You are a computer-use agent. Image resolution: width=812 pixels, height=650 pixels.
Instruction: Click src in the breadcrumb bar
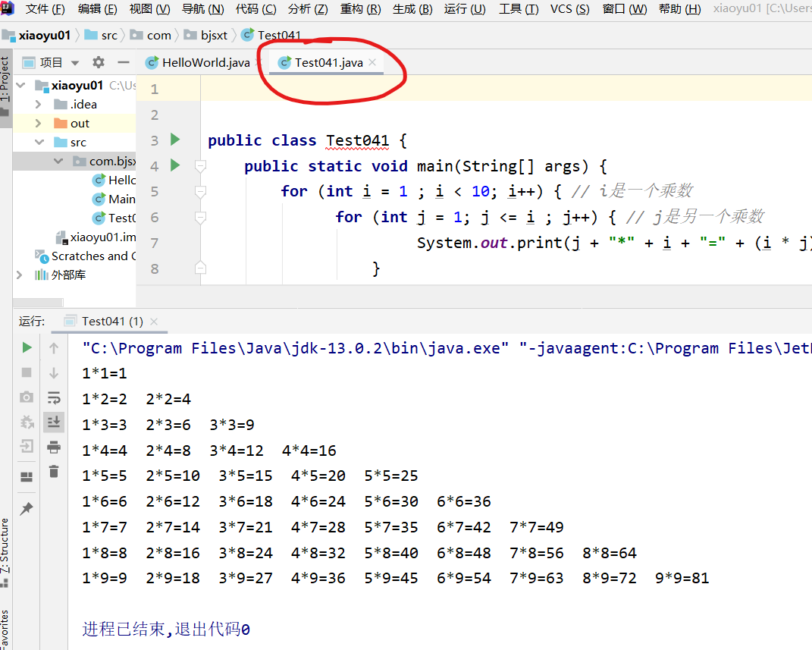pyautogui.click(x=102, y=35)
